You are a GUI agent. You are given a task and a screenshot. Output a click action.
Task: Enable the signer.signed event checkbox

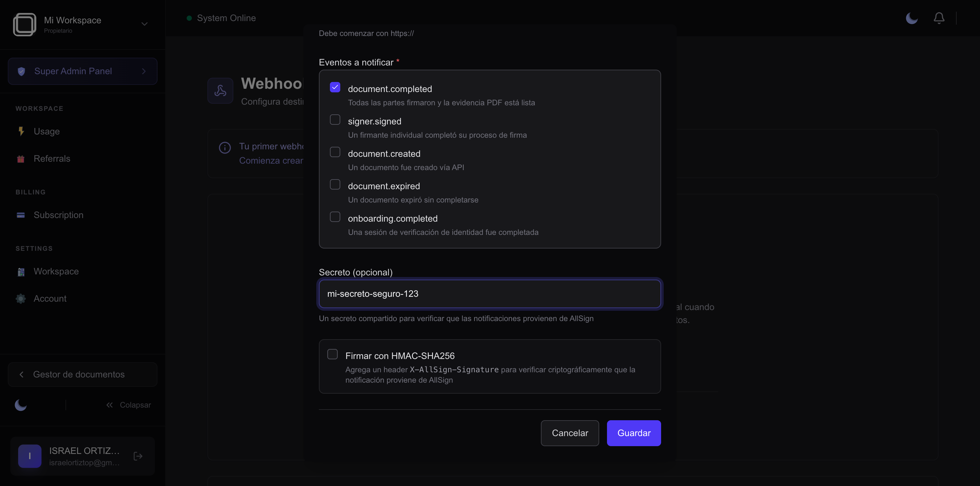(335, 120)
